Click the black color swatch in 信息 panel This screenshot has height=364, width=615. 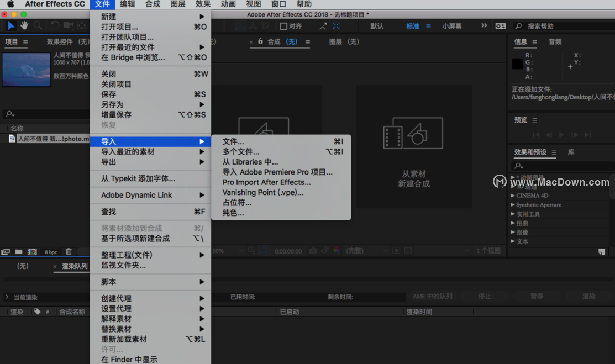click(517, 64)
